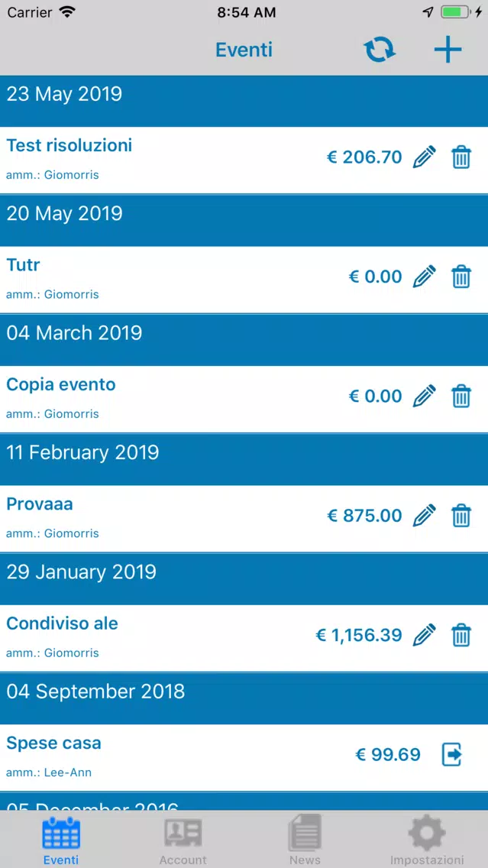488x868 pixels.
Task: Delete the Tutr event
Action: pyautogui.click(x=461, y=277)
